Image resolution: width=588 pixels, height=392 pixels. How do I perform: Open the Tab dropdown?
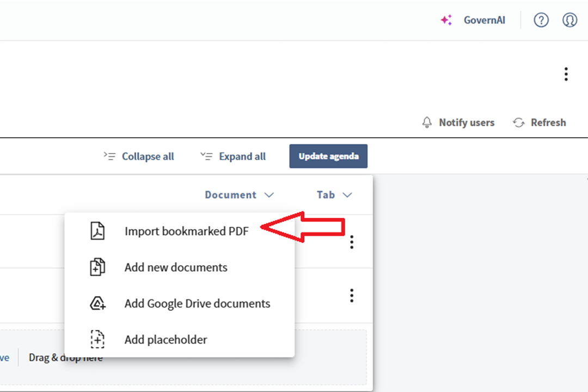click(334, 194)
